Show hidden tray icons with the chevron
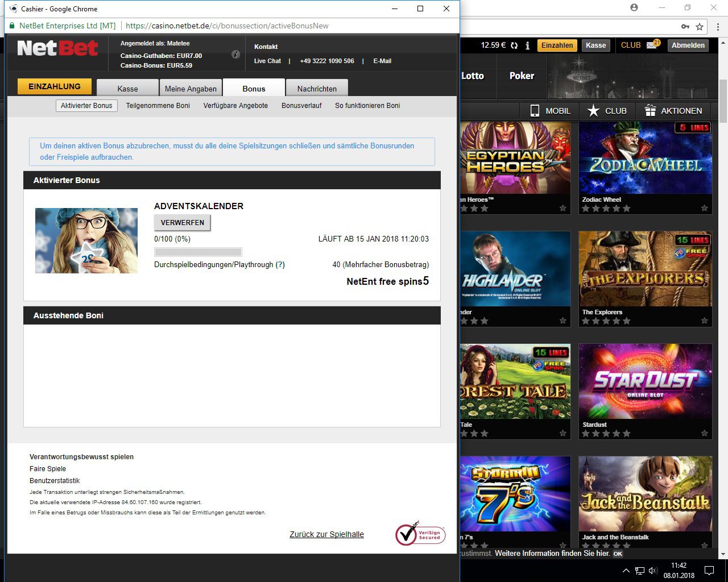The width and height of the screenshot is (728, 582). pyautogui.click(x=626, y=571)
